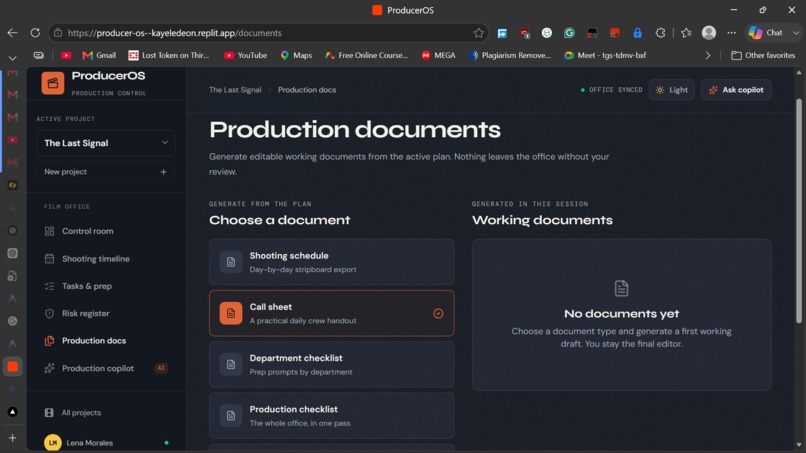This screenshot has width=806, height=453.
Task: Reload the page with refresh icon
Action: [35, 33]
